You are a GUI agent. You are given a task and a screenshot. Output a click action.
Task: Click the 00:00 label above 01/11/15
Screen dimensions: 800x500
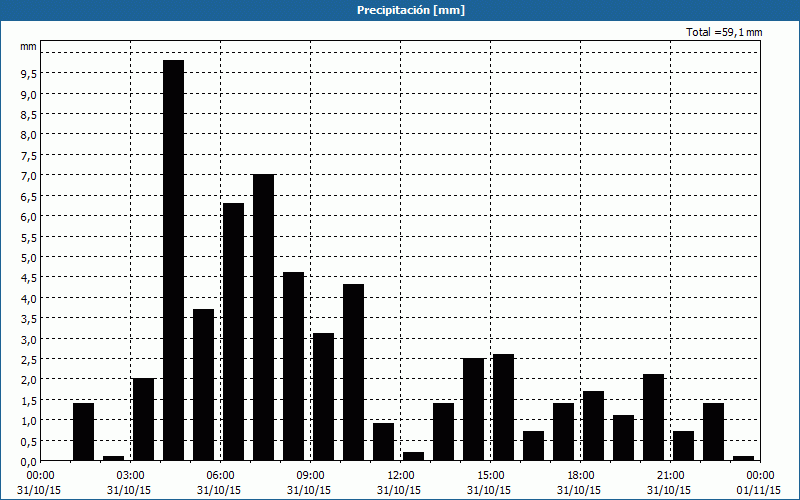[x=760, y=476]
